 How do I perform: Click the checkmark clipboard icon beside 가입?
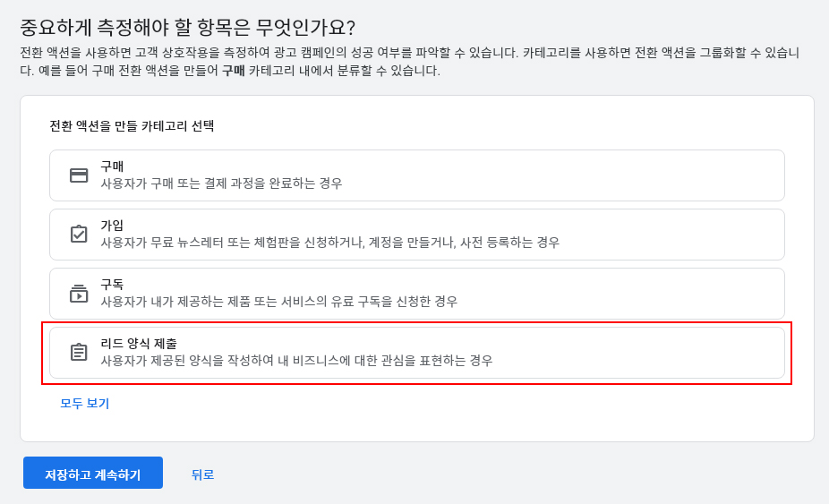pyautogui.click(x=79, y=235)
